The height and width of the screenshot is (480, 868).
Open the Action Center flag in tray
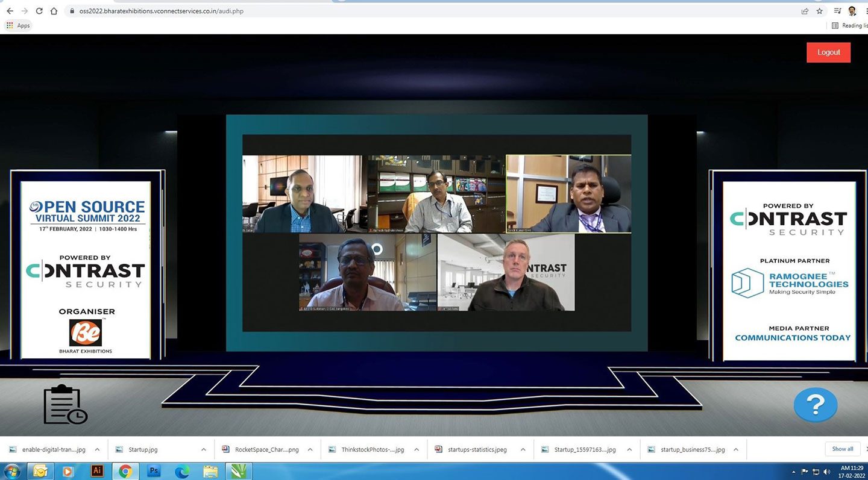pyautogui.click(x=805, y=472)
